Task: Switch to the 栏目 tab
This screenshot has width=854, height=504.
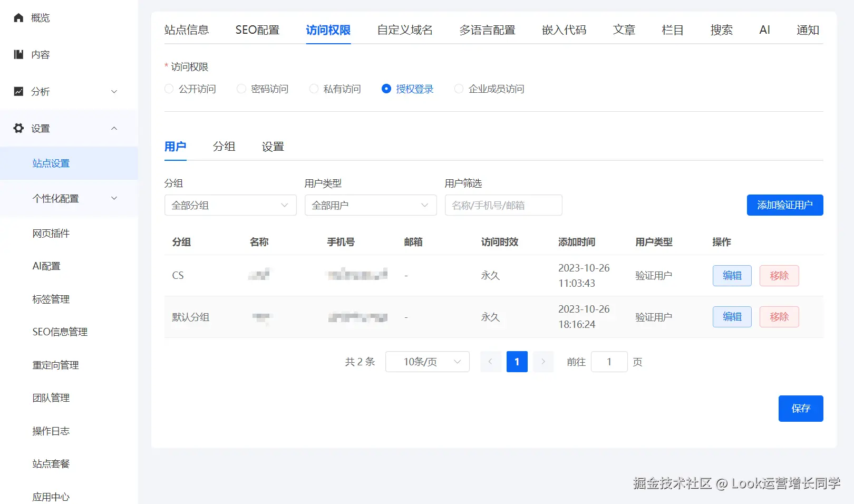Action: point(673,30)
